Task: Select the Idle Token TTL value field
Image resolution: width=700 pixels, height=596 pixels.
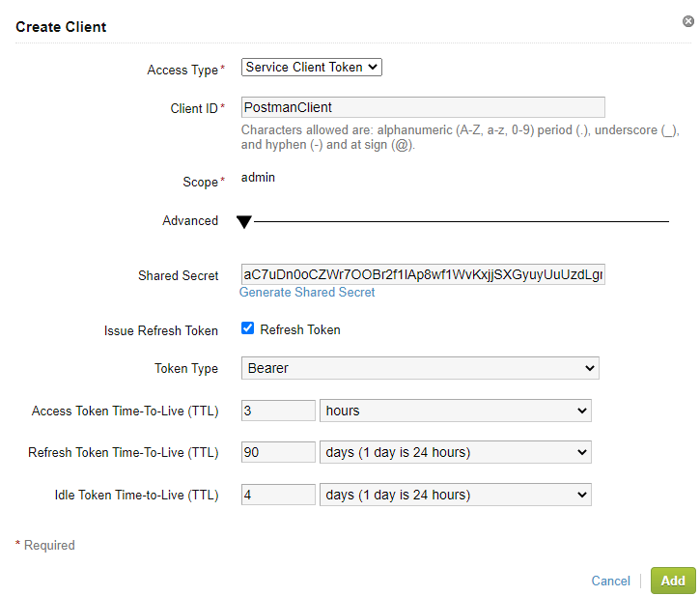Action: pyautogui.click(x=278, y=495)
